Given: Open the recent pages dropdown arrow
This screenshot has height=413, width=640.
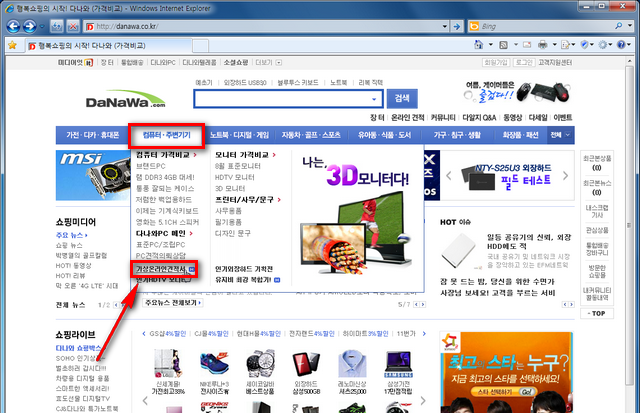Looking at the screenshot, I should pyautogui.click(x=42, y=27).
